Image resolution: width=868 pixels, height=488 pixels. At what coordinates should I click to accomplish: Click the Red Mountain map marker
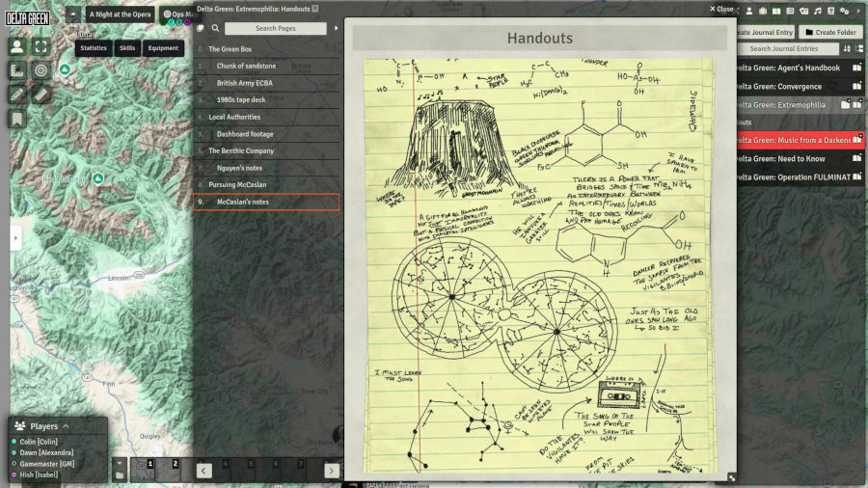click(x=98, y=178)
